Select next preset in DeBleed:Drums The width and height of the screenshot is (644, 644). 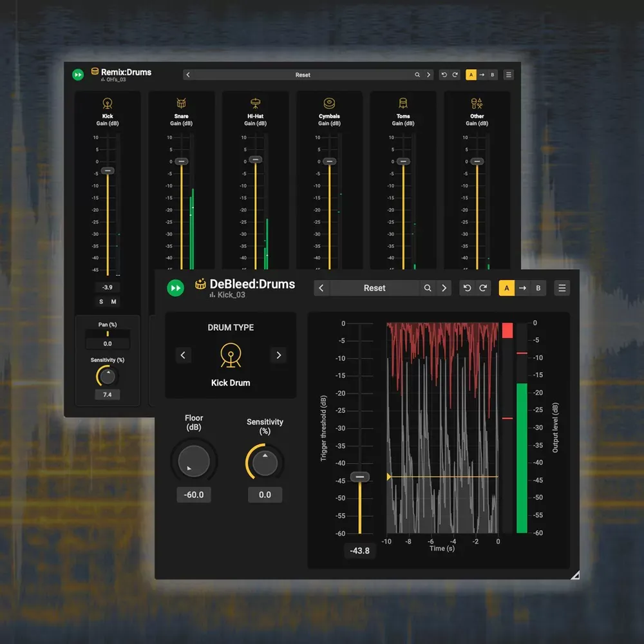click(x=444, y=289)
